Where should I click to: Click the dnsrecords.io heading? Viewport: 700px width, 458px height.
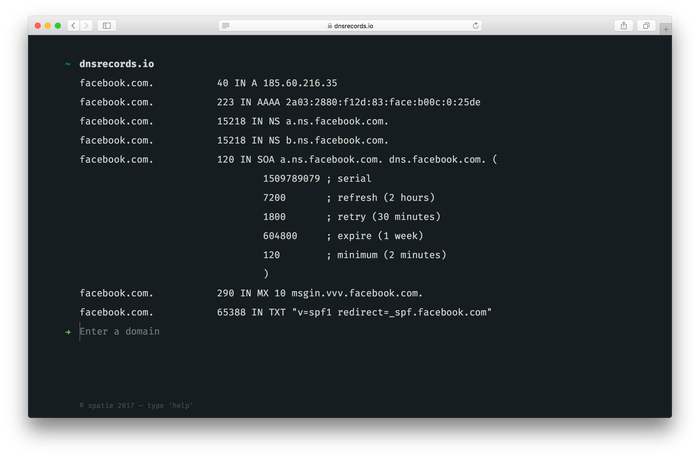pyautogui.click(x=117, y=64)
